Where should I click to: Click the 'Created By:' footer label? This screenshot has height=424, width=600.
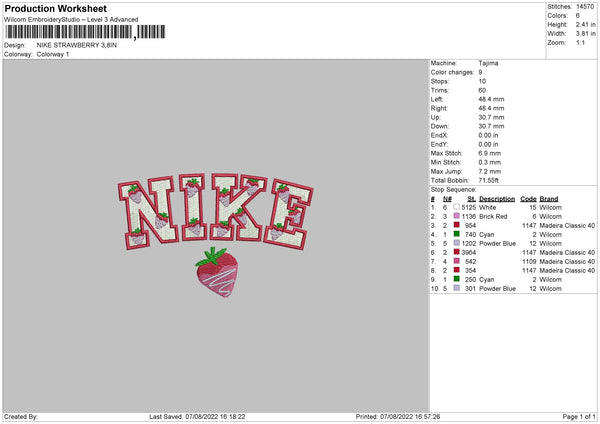tap(21, 416)
